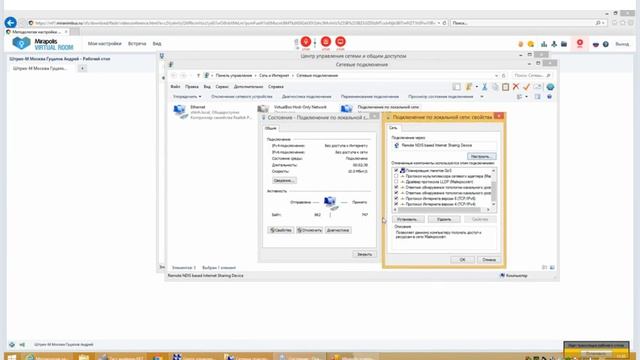Click OK in the properties dialog
The height and width of the screenshot is (360, 640).
pyautogui.click(x=462, y=260)
